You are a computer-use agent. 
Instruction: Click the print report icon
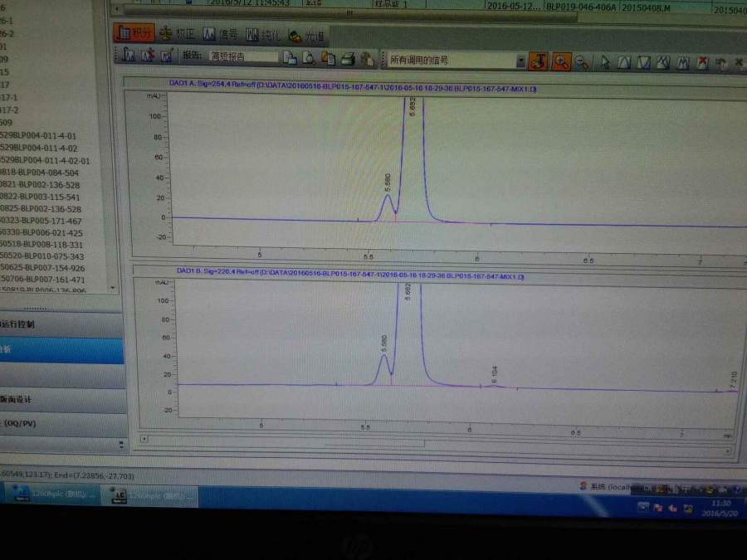click(x=349, y=59)
